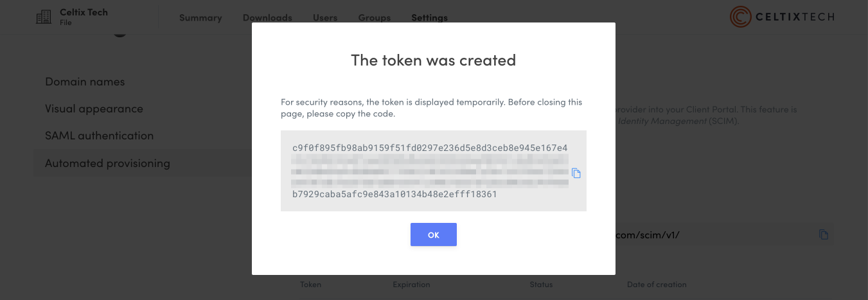Select Visual appearance in sidebar
Screen dimensions: 868x300
pos(94,109)
